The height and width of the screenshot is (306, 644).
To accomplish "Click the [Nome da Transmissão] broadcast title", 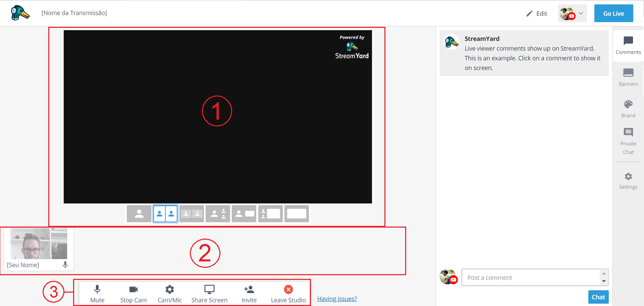I will pos(74,13).
